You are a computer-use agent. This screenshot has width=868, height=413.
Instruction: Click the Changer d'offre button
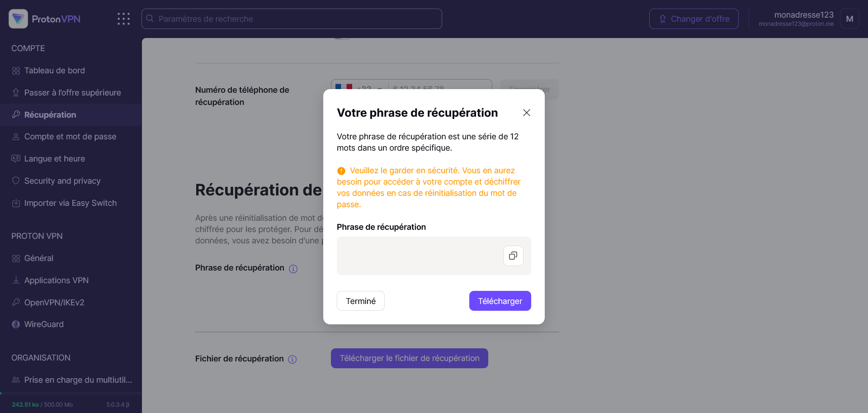pos(693,19)
